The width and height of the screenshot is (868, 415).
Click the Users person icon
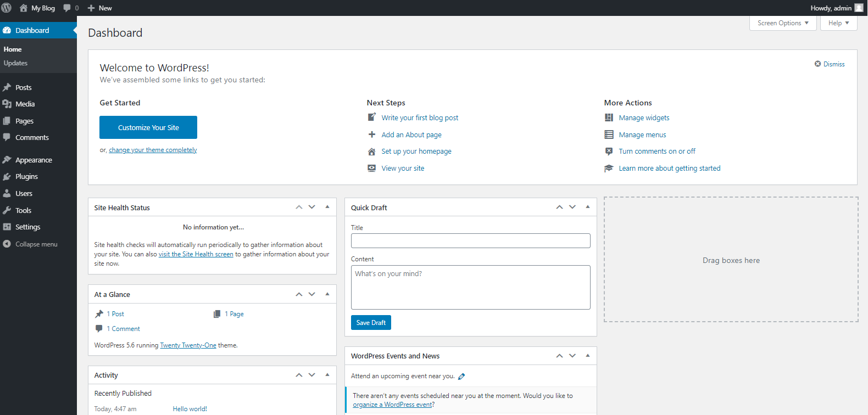click(7, 193)
